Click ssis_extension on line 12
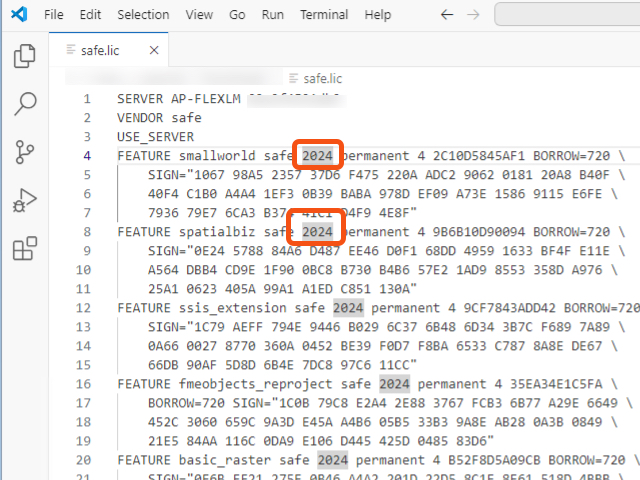640x480 pixels. coord(233,308)
